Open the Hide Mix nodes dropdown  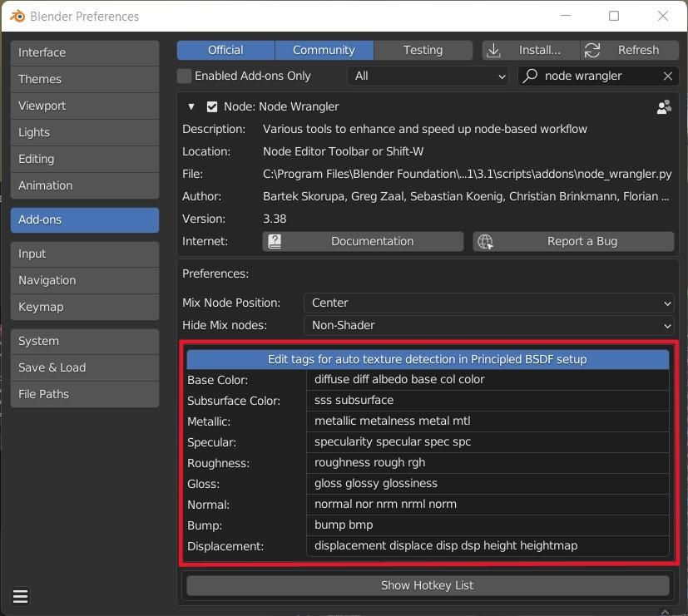(489, 325)
